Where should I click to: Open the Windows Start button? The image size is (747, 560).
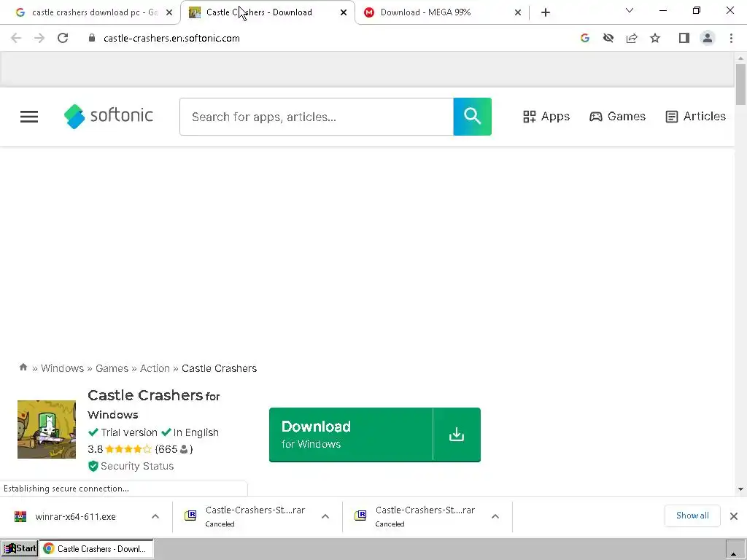coord(19,548)
